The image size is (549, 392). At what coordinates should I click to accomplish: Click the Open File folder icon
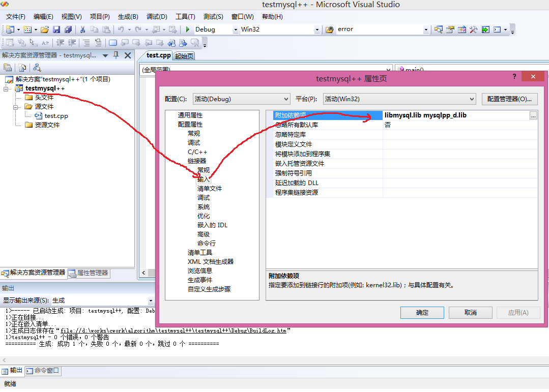44,29
